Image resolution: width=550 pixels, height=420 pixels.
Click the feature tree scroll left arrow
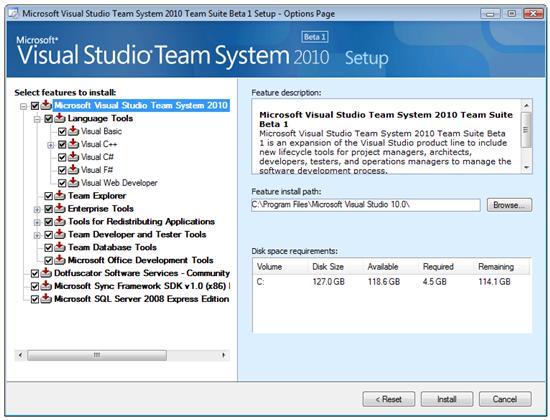[20, 355]
